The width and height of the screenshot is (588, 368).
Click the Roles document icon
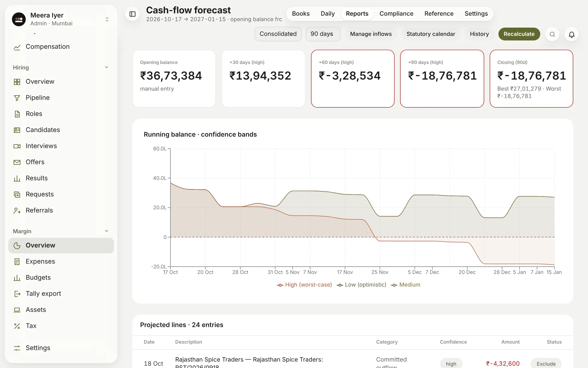pos(17,114)
